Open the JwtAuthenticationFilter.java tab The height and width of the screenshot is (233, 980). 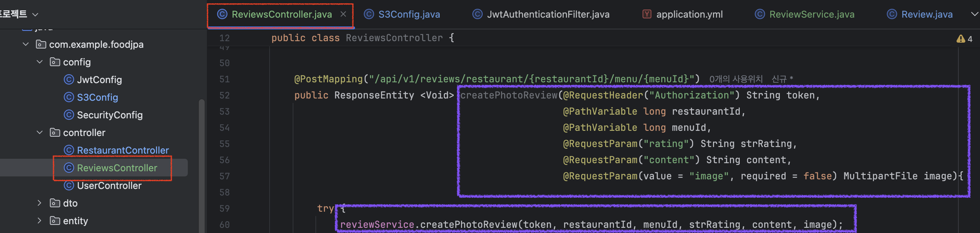[541, 14]
